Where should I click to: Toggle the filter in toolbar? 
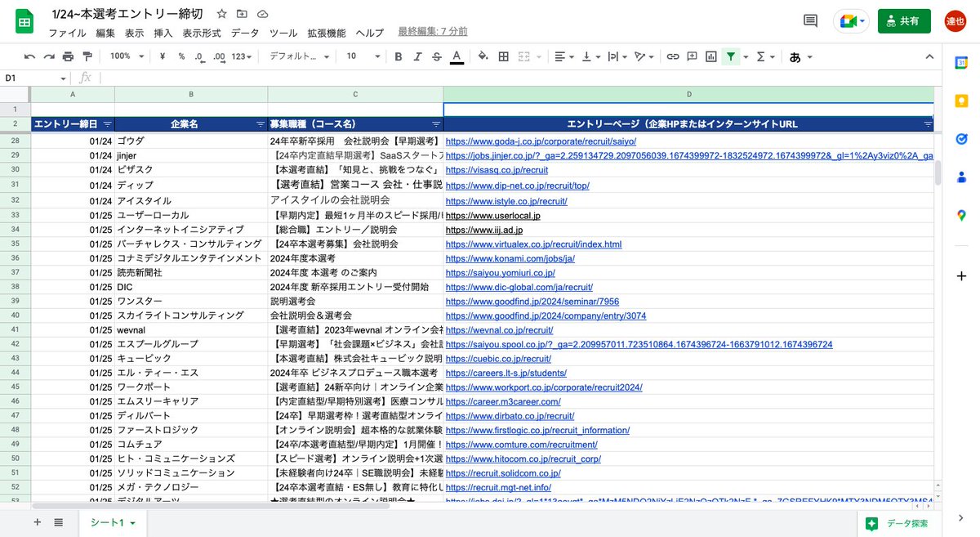730,56
